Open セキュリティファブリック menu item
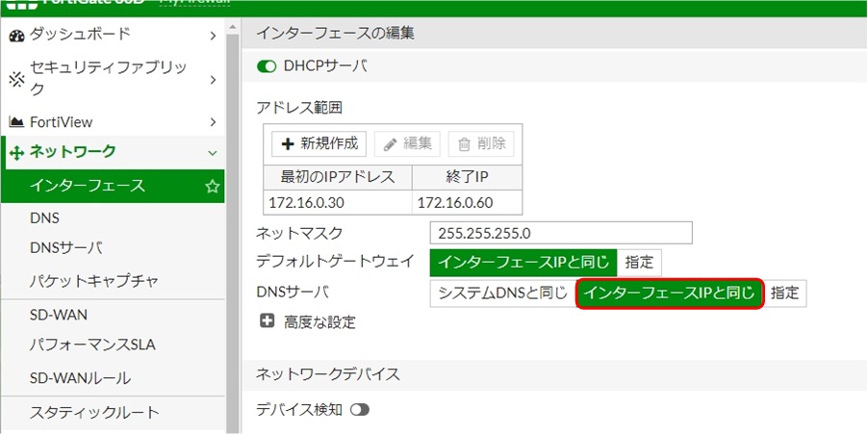 pyautogui.click(x=108, y=79)
